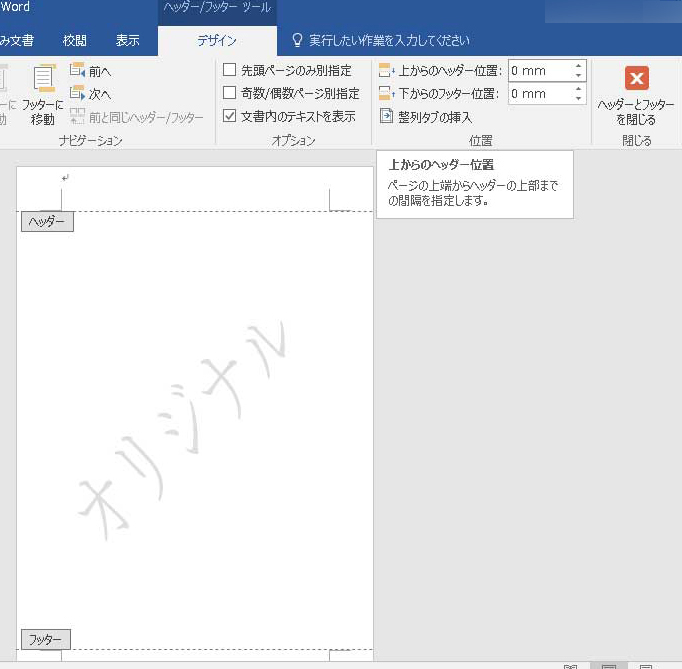This screenshot has width=682, height=669.
Task: Go to previous header with 前へ
Action: coord(78,71)
